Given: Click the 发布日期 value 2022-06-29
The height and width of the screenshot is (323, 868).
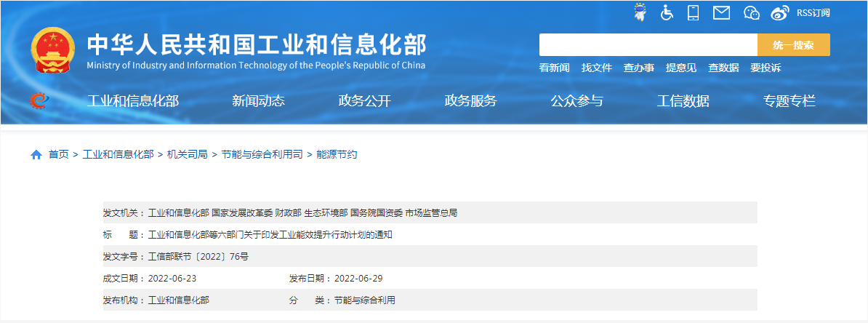Looking at the screenshot, I should point(358,278).
